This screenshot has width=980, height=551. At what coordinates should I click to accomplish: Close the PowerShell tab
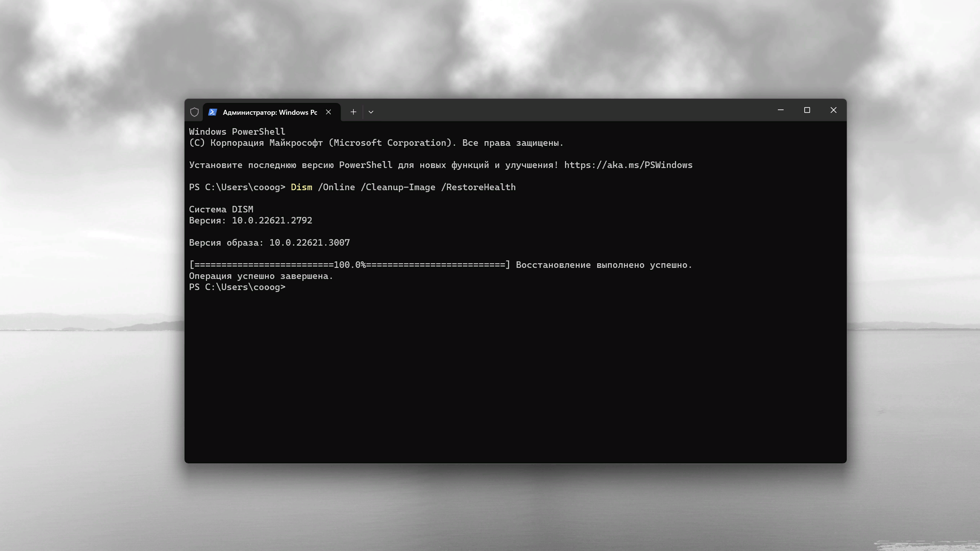(x=328, y=112)
